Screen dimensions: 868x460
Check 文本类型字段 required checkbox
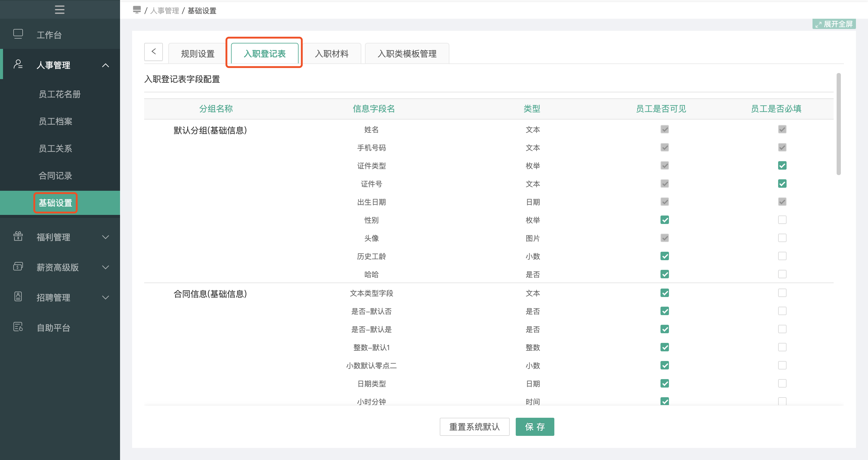(782, 293)
